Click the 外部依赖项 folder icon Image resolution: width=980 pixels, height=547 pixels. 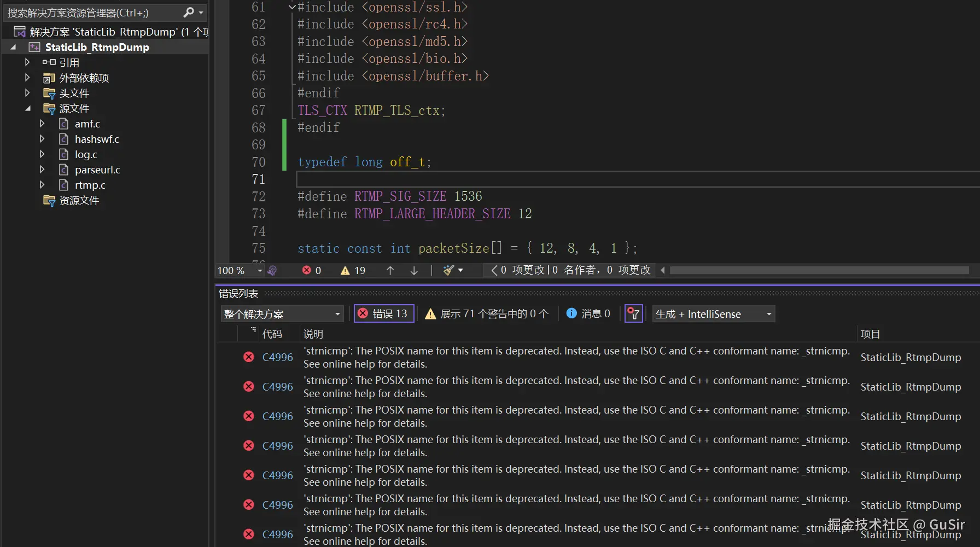(x=49, y=78)
